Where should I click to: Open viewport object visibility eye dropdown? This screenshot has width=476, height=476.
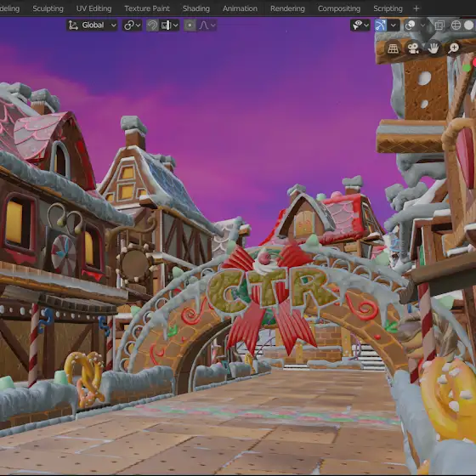tap(360, 25)
